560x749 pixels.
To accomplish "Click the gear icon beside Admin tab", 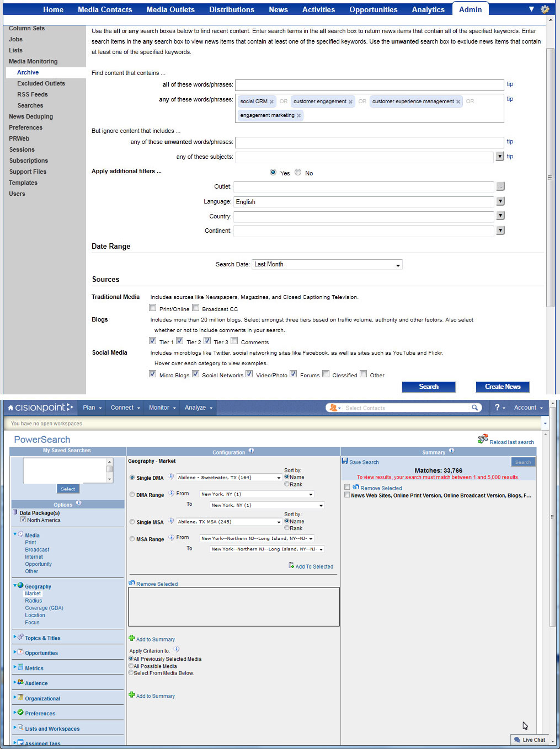I will coord(545,9).
